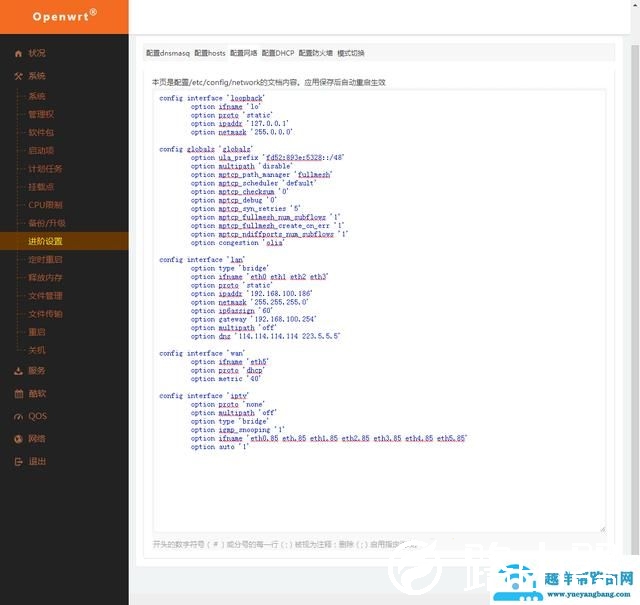Click option ipaddr '192.168.100.186' line
The width and height of the screenshot is (640, 605).
tap(251, 294)
